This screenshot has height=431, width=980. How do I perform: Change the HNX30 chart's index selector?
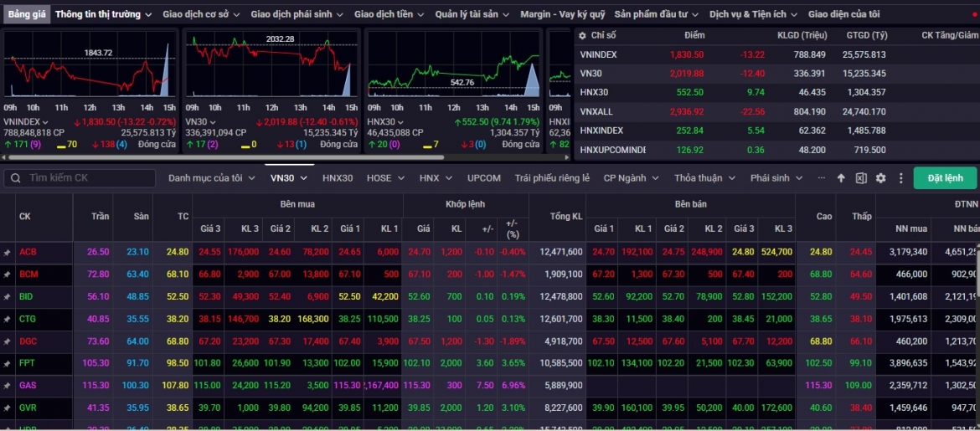tap(384, 122)
